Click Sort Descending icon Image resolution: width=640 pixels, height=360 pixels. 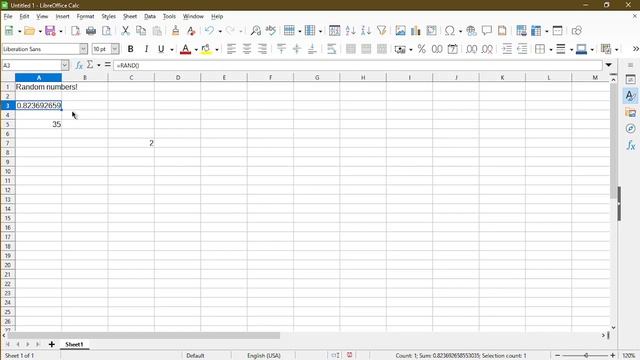pyautogui.click(x=366, y=31)
